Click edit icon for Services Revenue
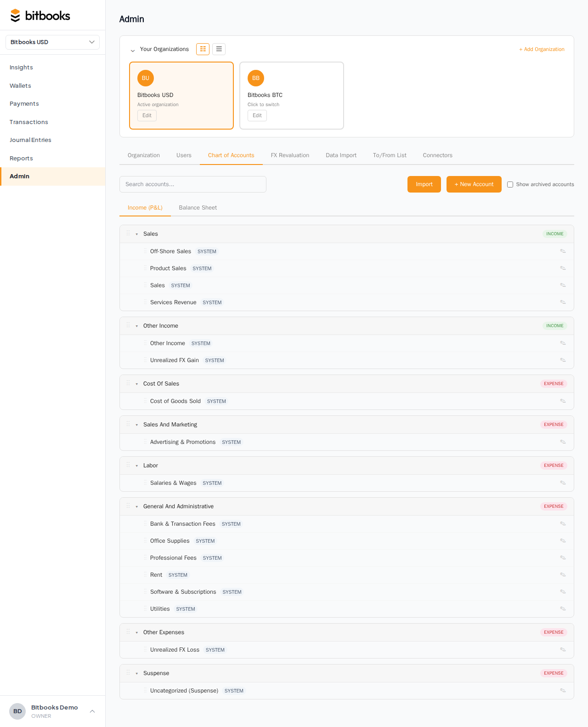This screenshot has height=727, width=588. tap(563, 302)
